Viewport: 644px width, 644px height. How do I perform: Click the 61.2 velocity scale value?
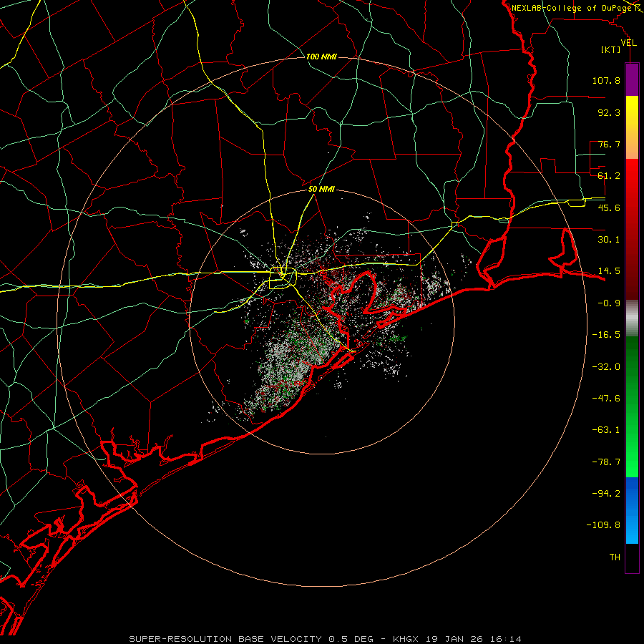609,176
